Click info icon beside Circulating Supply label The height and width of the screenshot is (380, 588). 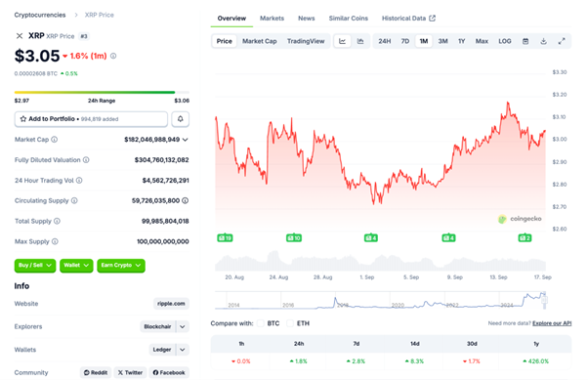pos(74,200)
